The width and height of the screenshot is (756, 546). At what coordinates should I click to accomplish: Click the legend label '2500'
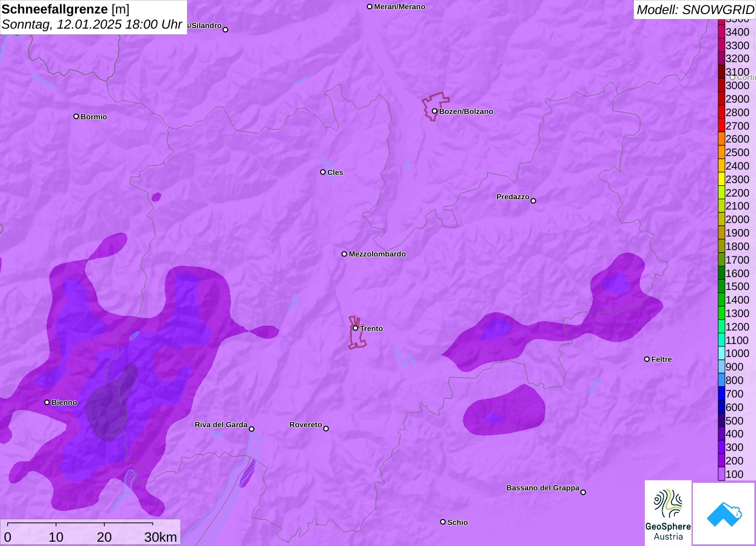coord(737,152)
